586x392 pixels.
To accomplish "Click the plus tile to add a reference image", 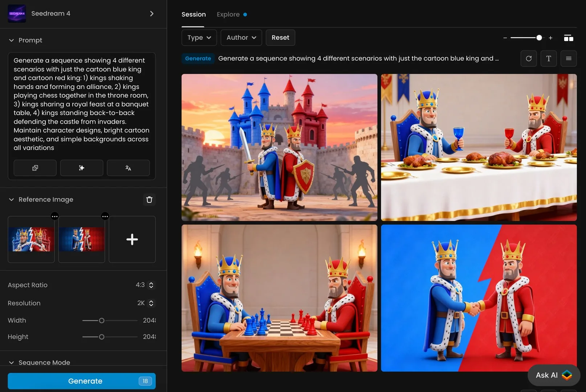I will 132,240.
